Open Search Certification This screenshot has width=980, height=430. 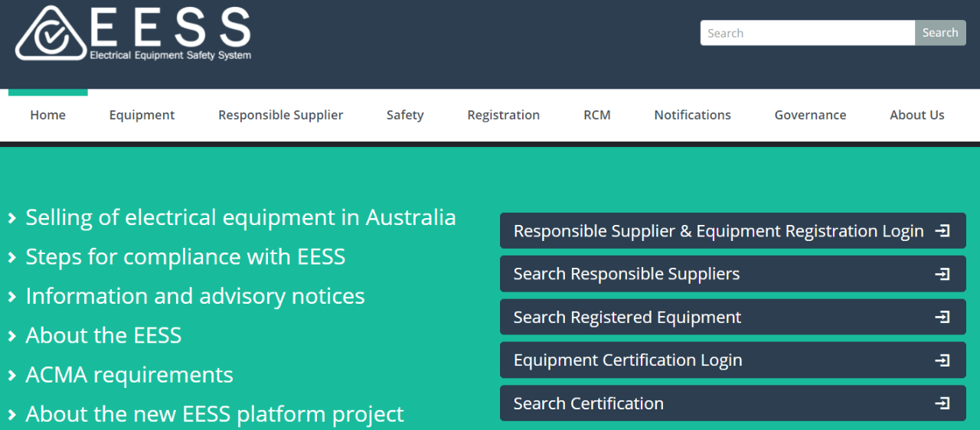(x=733, y=403)
